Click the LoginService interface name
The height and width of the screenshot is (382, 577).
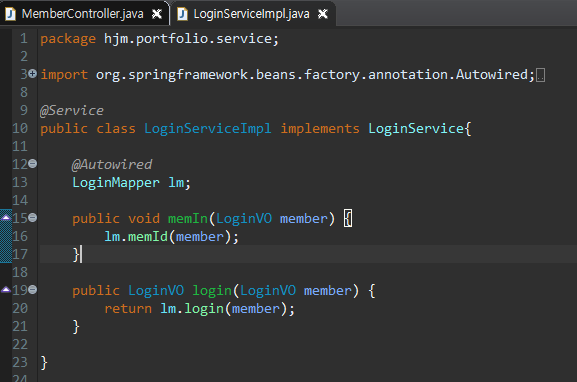416,128
